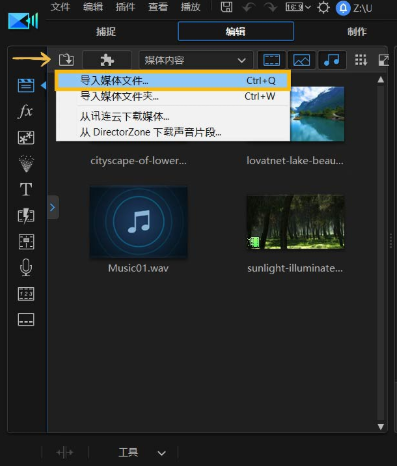Viewport: 397px width, 466px height.
Task: Choose 从 DirectorZone 下载声音片段... entry
Action: click(173, 132)
